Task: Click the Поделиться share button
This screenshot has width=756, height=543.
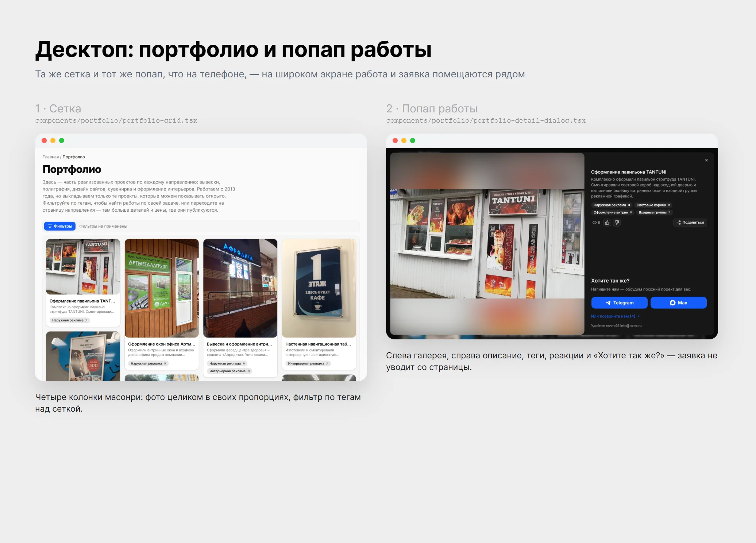Action: click(690, 223)
